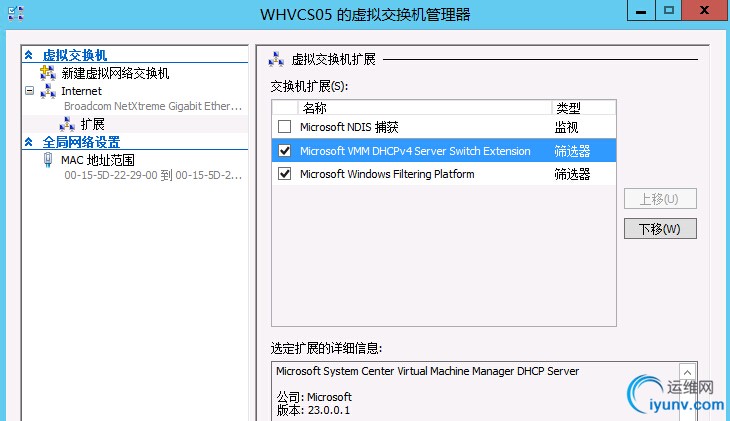The width and height of the screenshot is (730, 421).
Task: Click the 监视 type cell
Action: pyautogui.click(x=566, y=127)
